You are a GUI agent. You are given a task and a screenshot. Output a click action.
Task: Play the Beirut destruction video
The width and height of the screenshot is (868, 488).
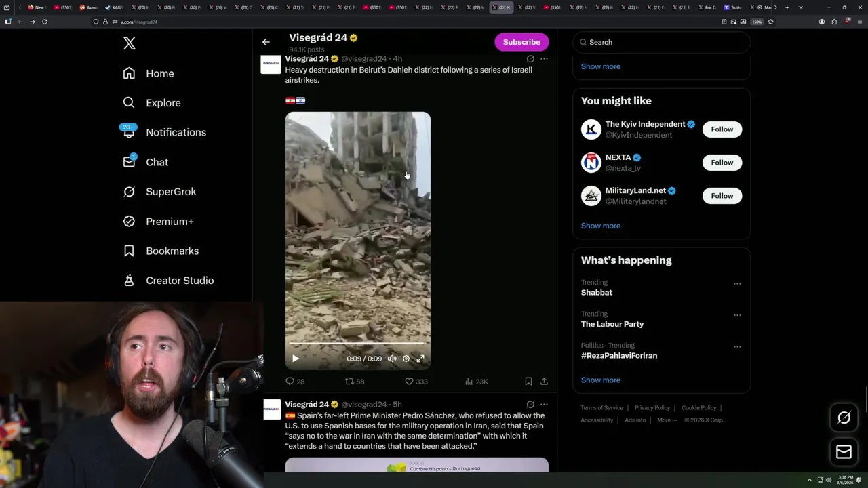coord(295,359)
